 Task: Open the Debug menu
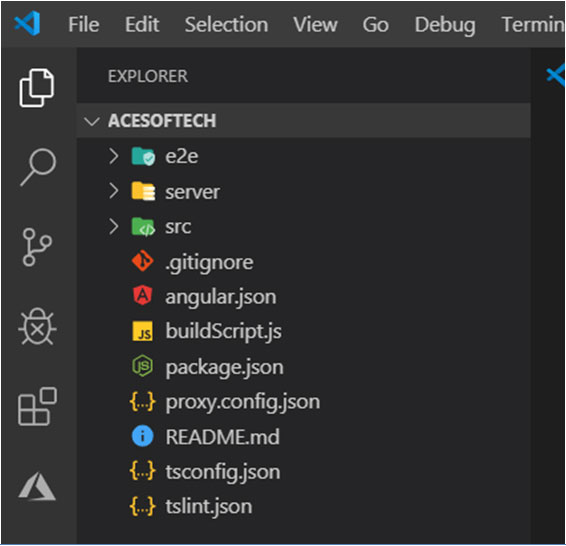(x=445, y=25)
